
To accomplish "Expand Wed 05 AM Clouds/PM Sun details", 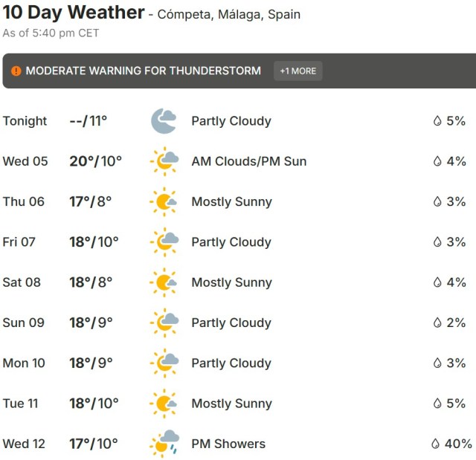I will pos(248,161).
